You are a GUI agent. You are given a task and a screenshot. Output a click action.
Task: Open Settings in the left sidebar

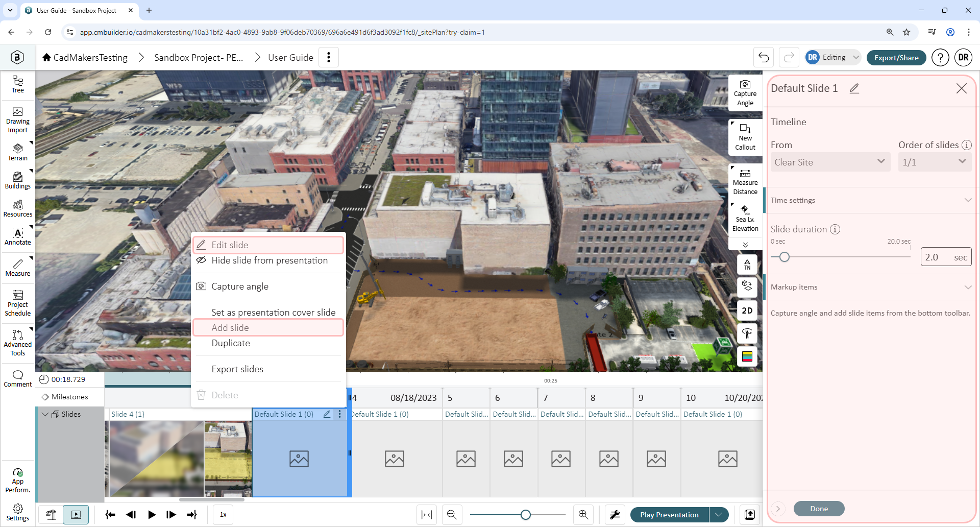coord(18,512)
